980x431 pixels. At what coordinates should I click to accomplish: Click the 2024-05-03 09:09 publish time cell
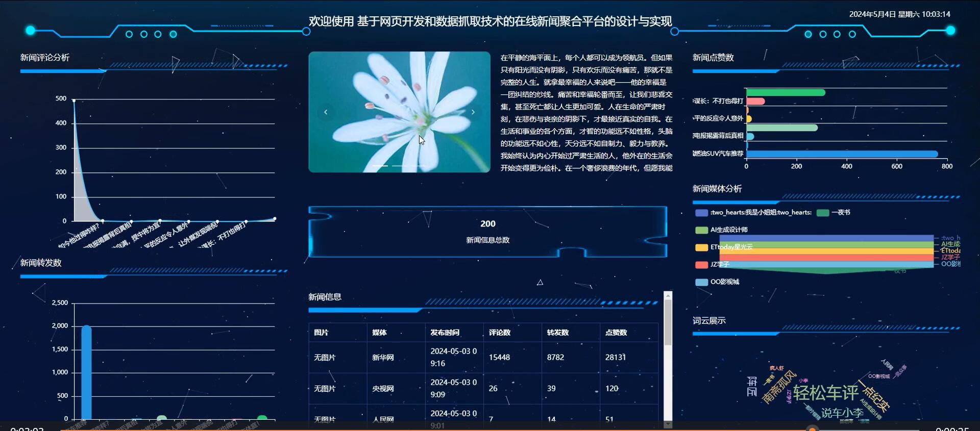tap(453, 389)
